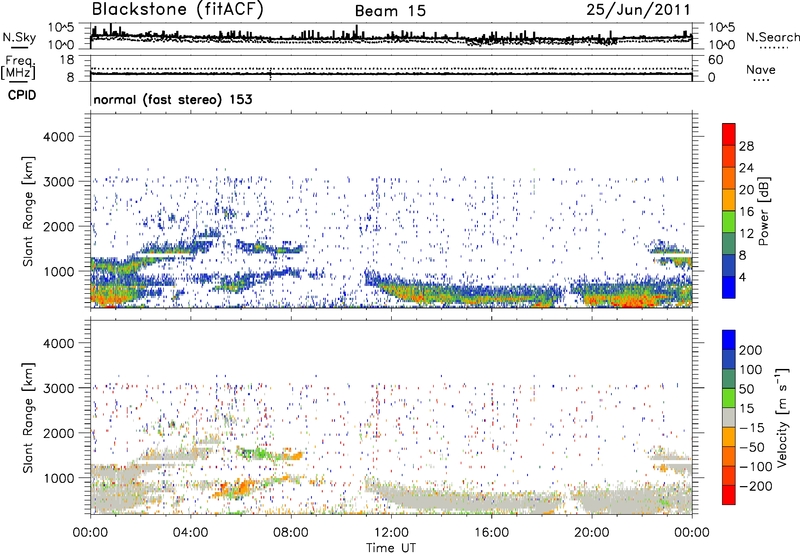800x554 pixels.
Task: Click the '60' Nave tick label
Action: pyautogui.click(x=715, y=60)
